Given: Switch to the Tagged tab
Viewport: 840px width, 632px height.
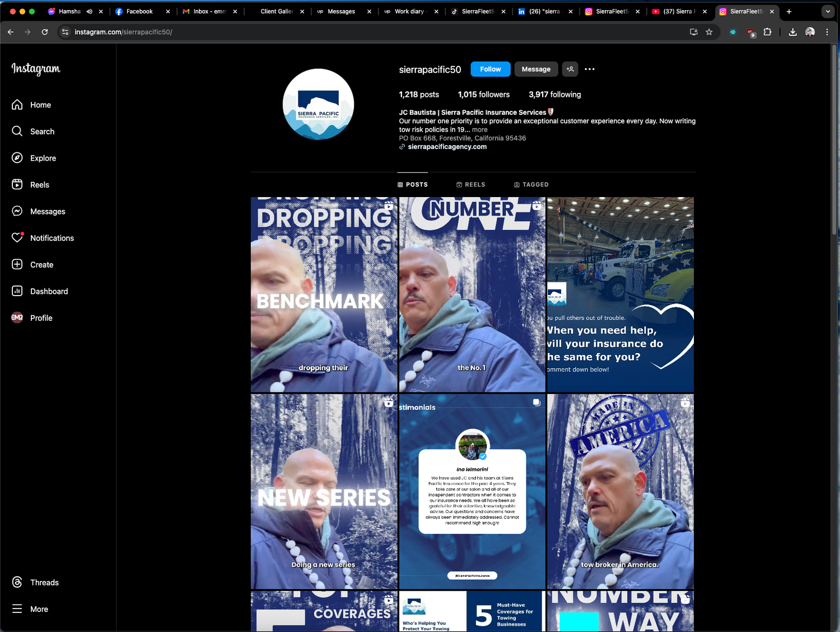Looking at the screenshot, I should [x=531, y=185].
